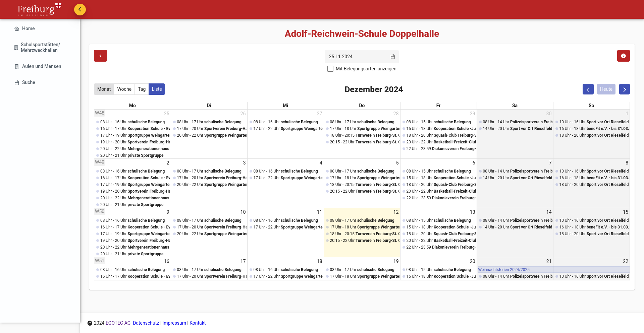Open the Datenschutz link in footer
Viewport: 644px width, 333px height.
tap(146, 323)
